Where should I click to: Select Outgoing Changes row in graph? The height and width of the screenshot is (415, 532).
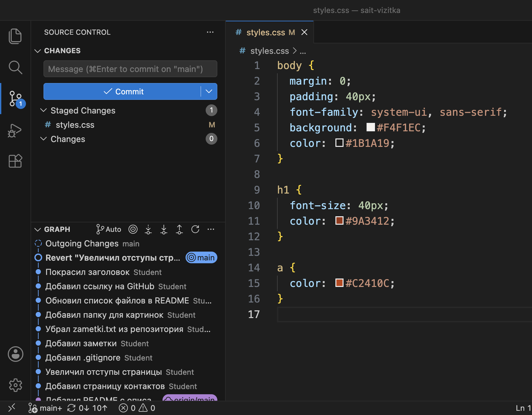coord(128,243)
